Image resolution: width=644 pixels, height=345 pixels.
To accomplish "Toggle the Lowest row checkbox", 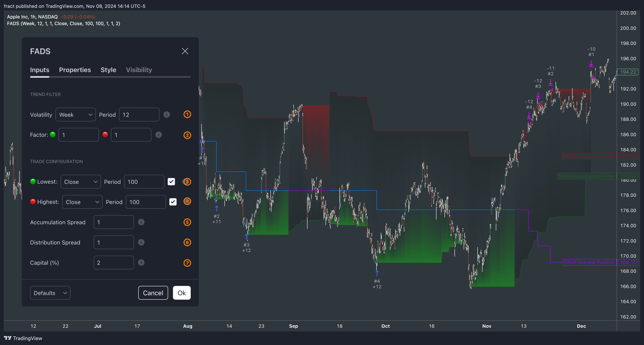I will coord(171,182).
